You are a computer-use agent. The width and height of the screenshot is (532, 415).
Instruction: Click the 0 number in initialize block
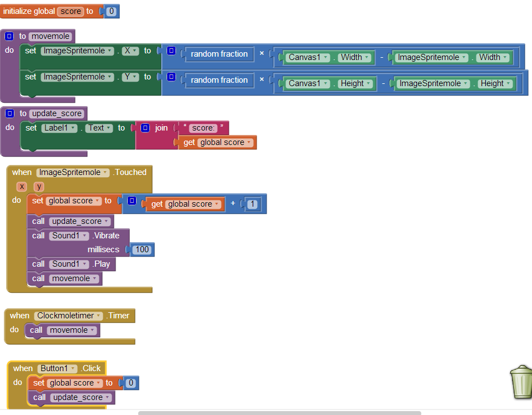(x=111, y=11)
